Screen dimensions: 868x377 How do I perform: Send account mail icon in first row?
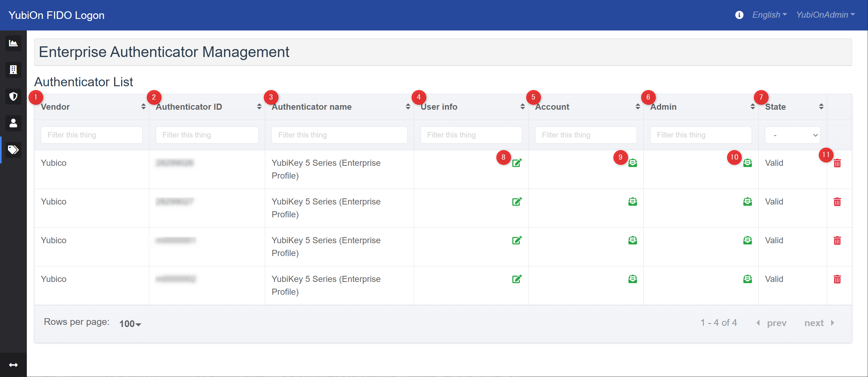pos(632,163)
